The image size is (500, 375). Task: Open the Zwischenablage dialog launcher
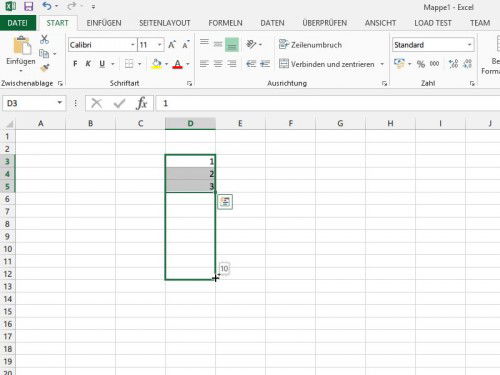click(60, 83)
